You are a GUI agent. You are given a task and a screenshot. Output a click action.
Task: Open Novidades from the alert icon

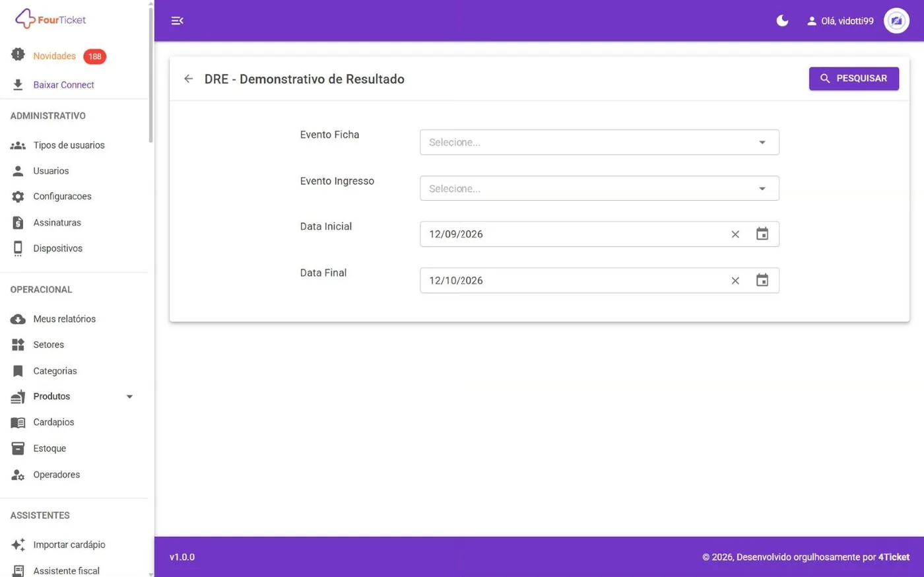pos(18,55)
